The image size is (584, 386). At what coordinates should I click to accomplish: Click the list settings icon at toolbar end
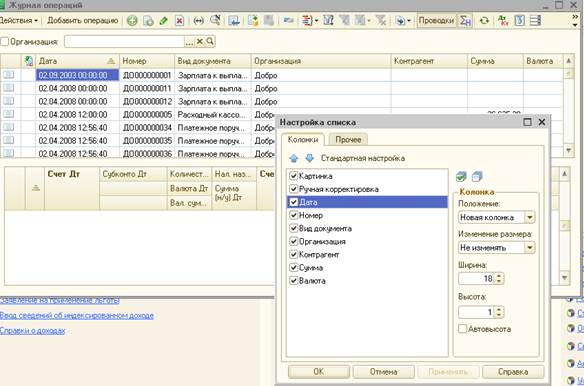[535, 21]
